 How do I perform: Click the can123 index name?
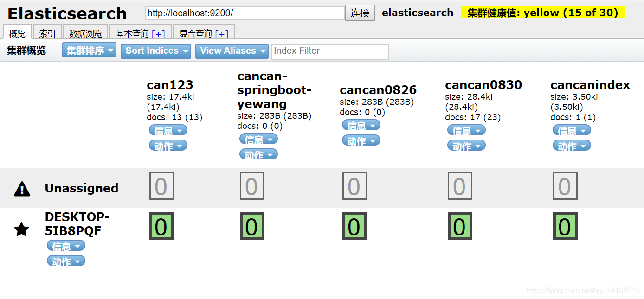pyautogui.click(x=170, y=85)
